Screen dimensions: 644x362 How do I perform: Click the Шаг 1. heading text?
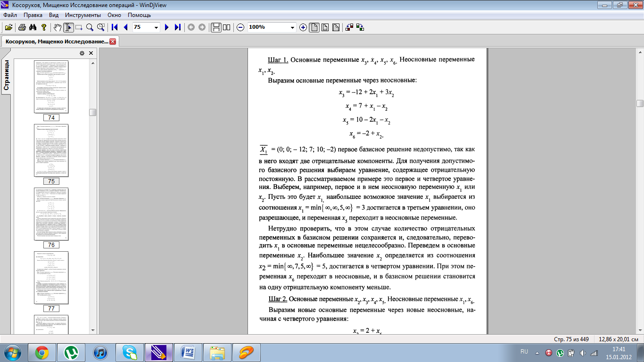coord(278,60)
